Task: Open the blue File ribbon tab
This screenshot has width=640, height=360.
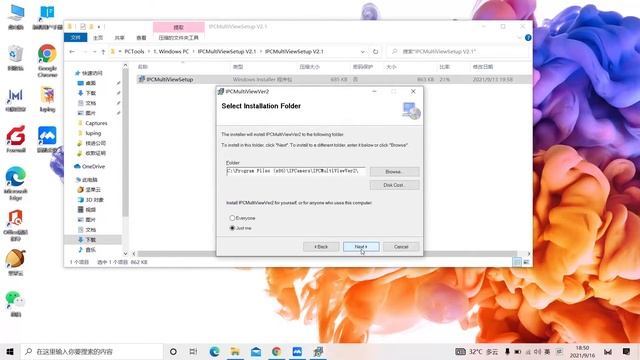Action: [x=76, y=38]
